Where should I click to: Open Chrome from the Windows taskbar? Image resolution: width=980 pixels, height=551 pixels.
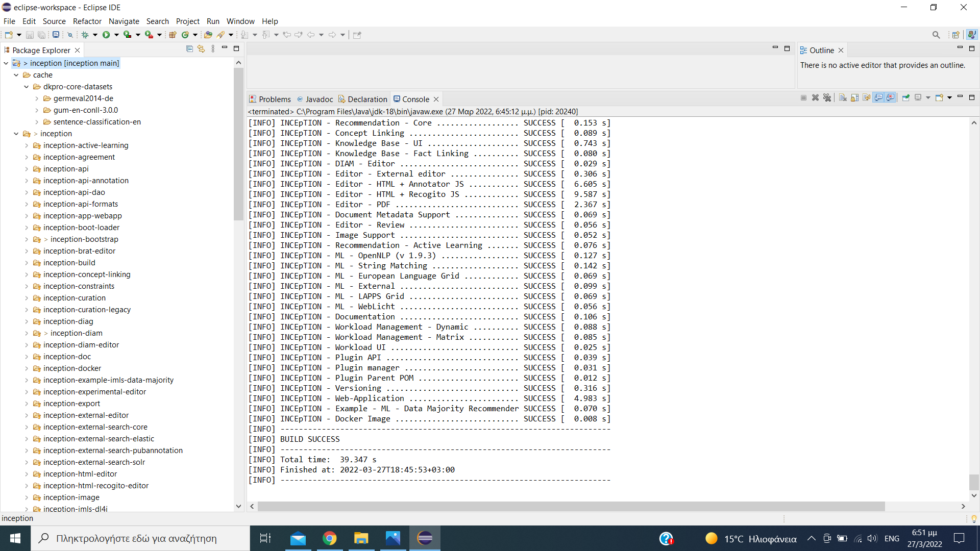point(330,538)
